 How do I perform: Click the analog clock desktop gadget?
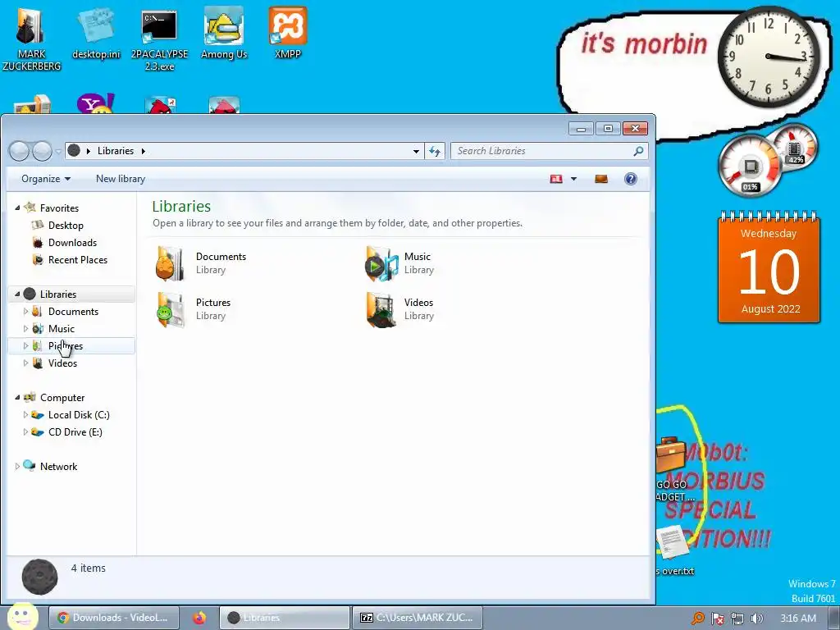pyautogui.click(x=768, y=56)
